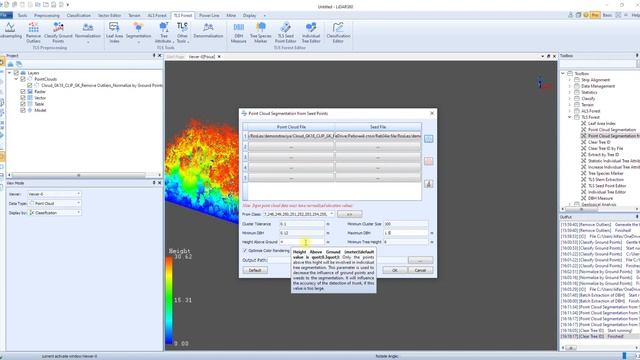Collapse the TLS Forest toolbox folder
640x360 pixels.
[570, 117]
